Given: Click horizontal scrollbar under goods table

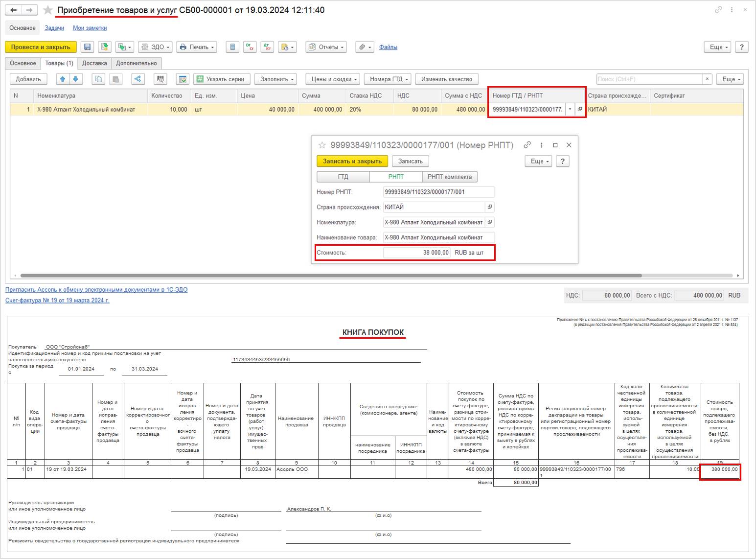Looking at the screenshot, I should click(x=330, y=276).
